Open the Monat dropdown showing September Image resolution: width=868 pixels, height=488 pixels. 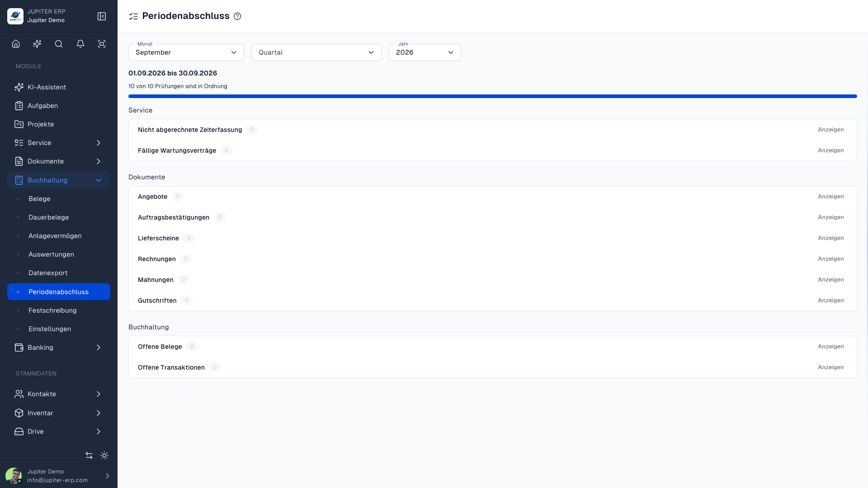coord(186,52)
